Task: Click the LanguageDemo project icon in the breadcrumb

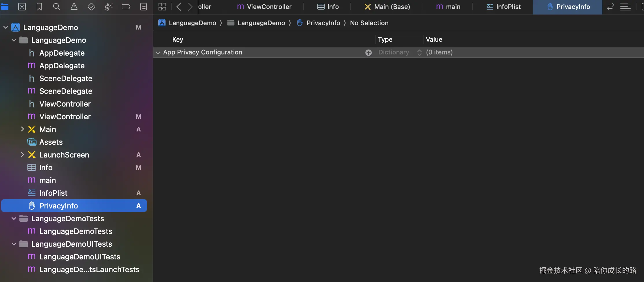Action: 162,23
